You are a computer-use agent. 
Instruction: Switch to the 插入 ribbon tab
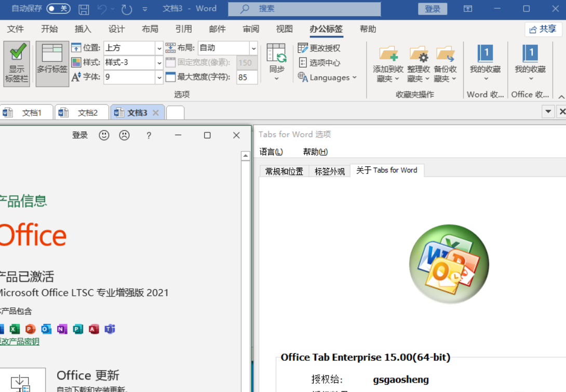coord(83,29)
